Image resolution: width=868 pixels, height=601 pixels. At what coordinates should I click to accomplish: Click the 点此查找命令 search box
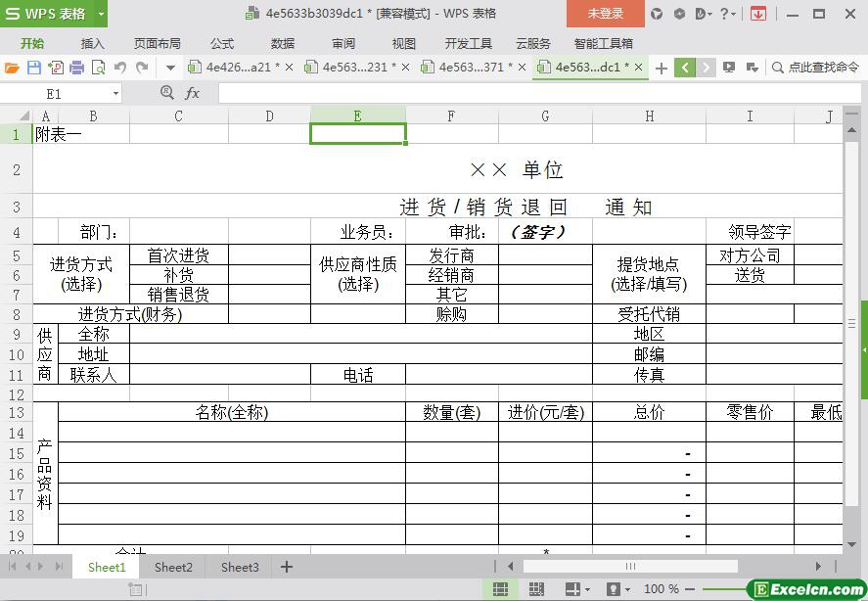(817, 68)
